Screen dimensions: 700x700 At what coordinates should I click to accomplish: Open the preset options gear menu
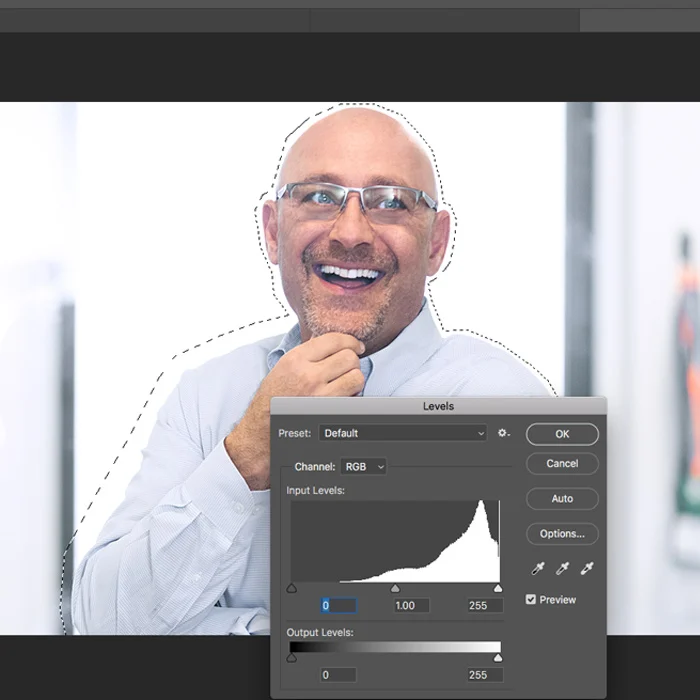504,433
